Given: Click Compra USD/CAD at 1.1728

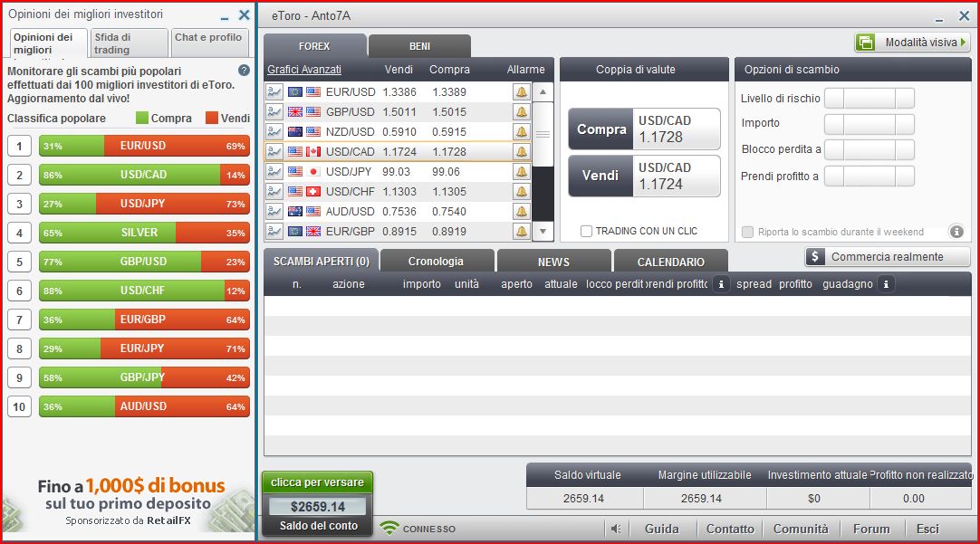Looking at the screenshot, I should point(644,129).
